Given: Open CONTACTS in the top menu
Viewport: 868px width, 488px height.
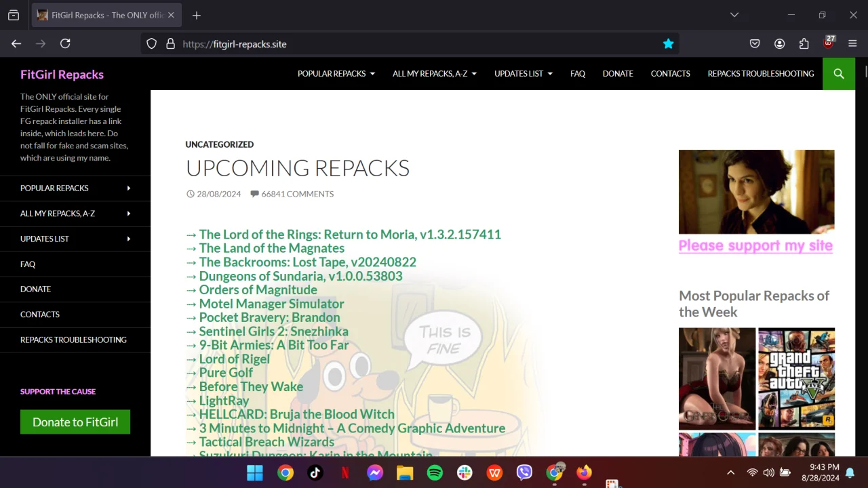Looking at the screenshot, I should 671,73.
